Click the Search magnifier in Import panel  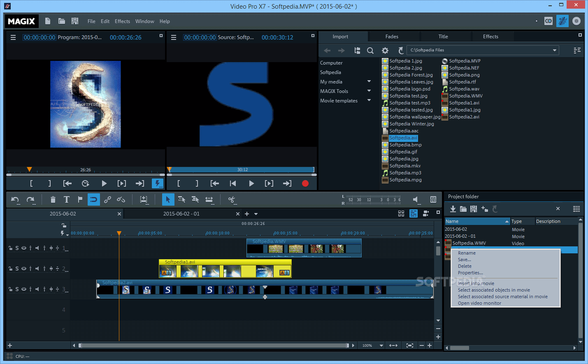point(370,50)
